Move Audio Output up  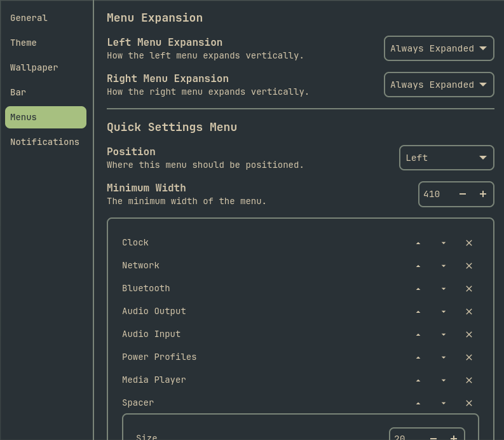point(418,312)
